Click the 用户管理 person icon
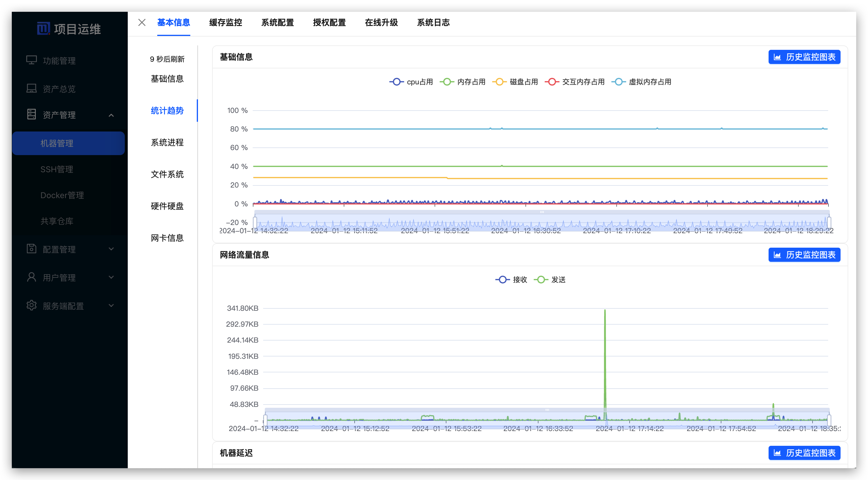The height and width of the screenshot is (480, 868). pyautogui.click(x=31, y=277)
